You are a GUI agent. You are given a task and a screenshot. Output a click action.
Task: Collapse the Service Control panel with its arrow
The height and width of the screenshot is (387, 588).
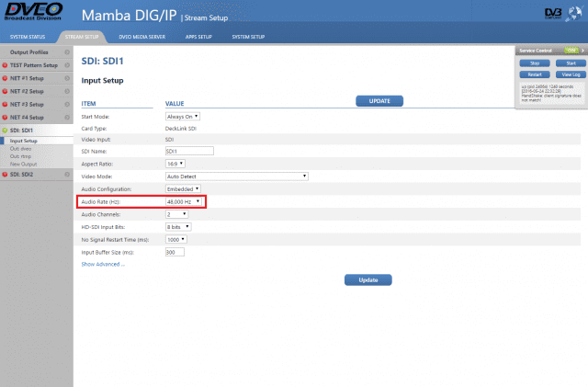[582, 51]
